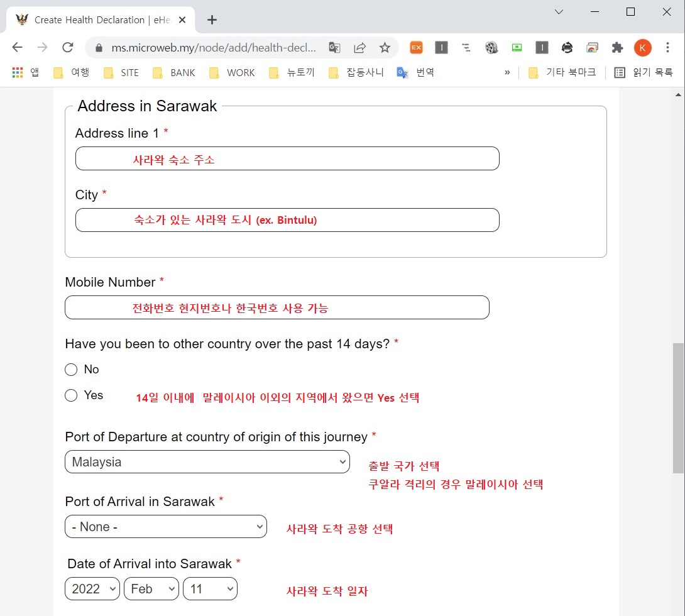Open the Port of Departure dropdown

[207, 462]
